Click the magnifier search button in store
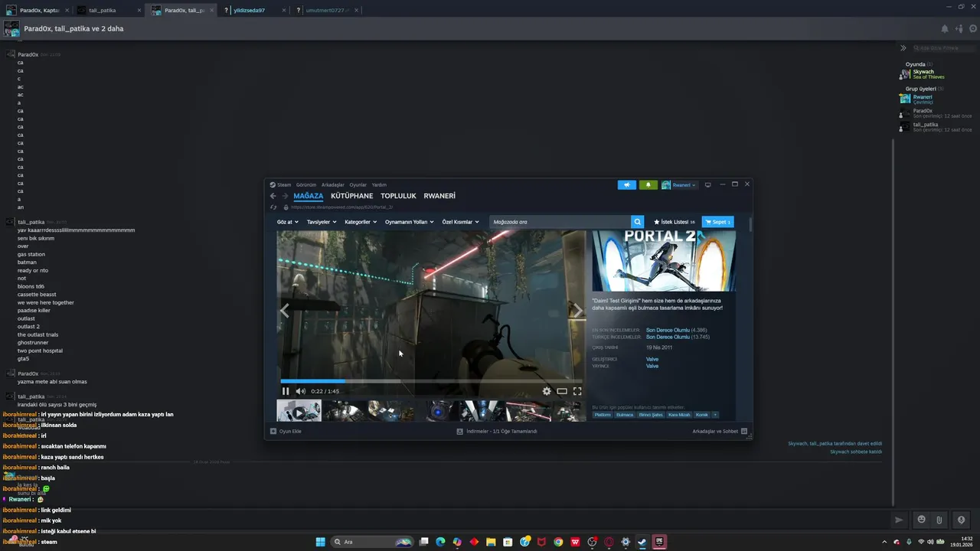Screen dimensions: 980x551 [x=637, y=222]
